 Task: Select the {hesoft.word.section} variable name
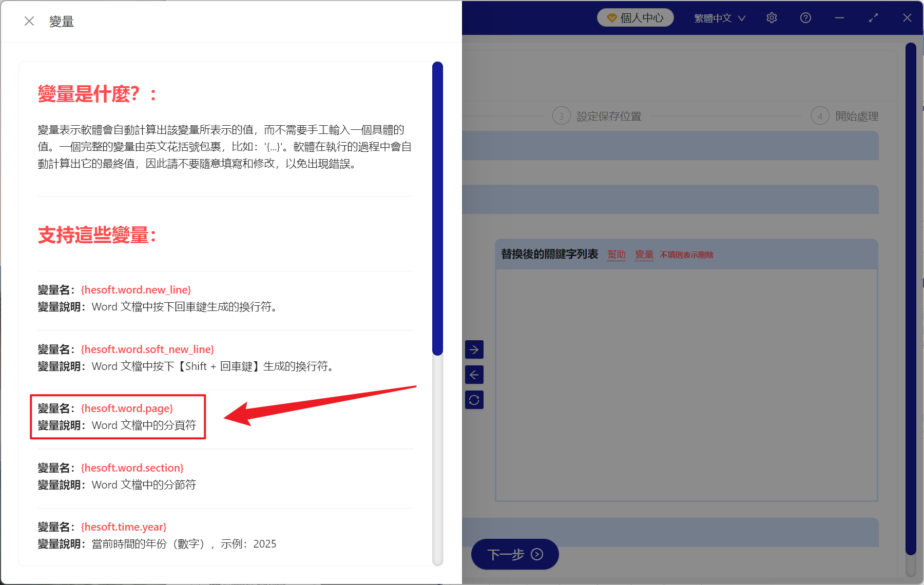[132, 467]
